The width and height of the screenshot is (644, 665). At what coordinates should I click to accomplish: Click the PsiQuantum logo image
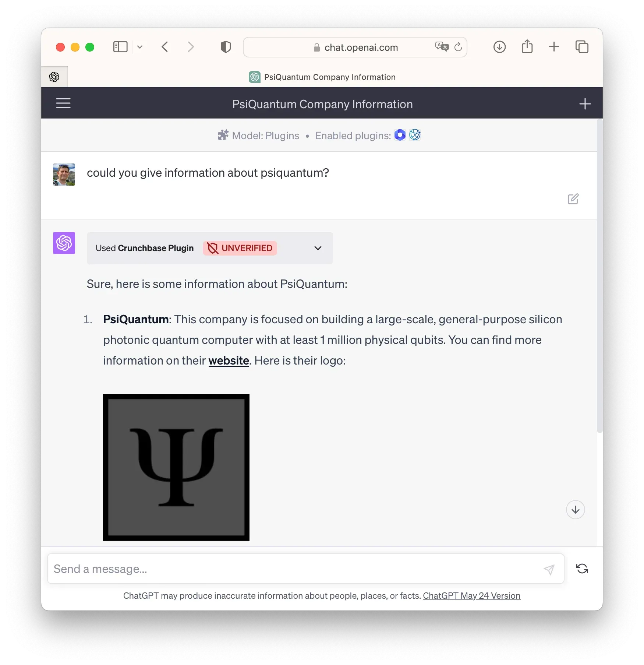pos(176,467)
